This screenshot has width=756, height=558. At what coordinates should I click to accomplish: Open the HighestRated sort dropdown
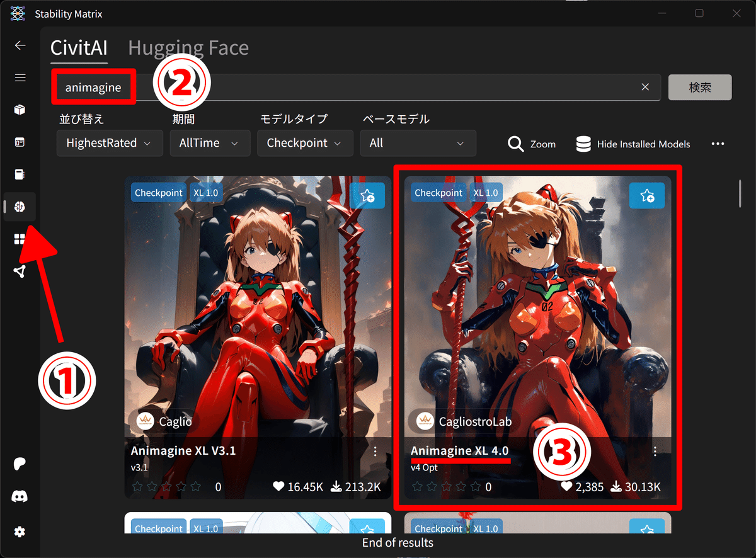point(109,143)
